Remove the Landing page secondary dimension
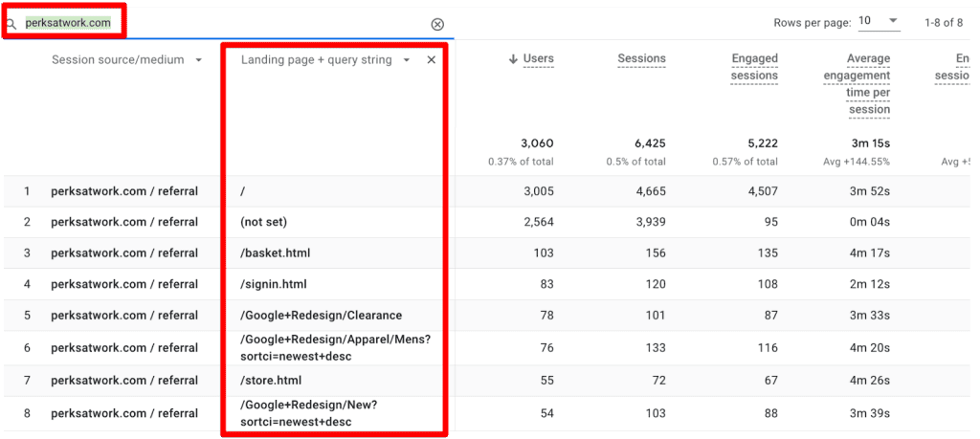The width and height of the screenshot is (980, 439). click(432, 60)
